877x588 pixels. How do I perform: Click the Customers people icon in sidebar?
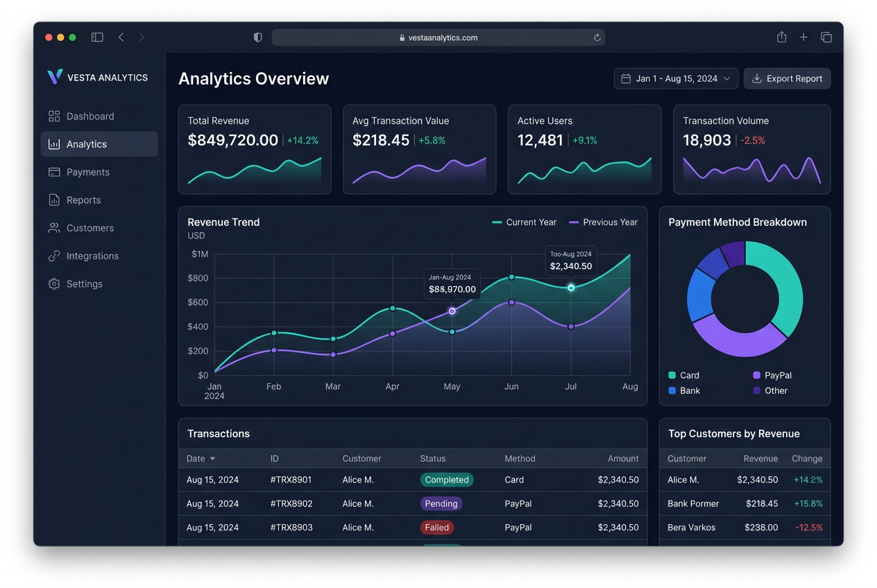pyautogui.click(x=54, y=228)
